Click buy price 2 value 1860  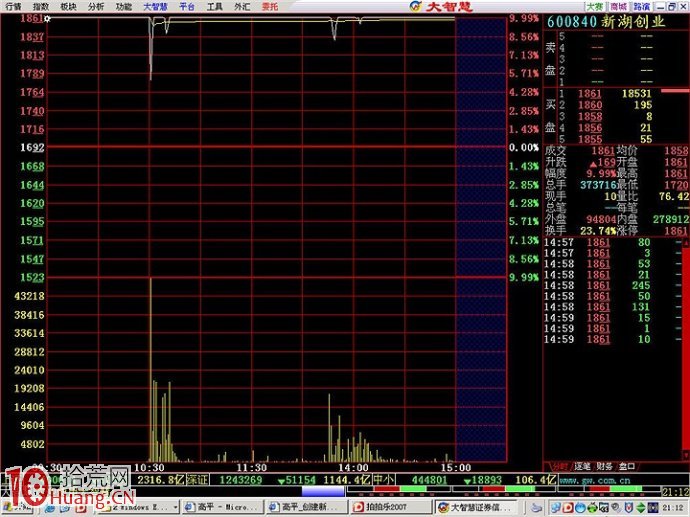pyautogui.click(x=589, y=105)
